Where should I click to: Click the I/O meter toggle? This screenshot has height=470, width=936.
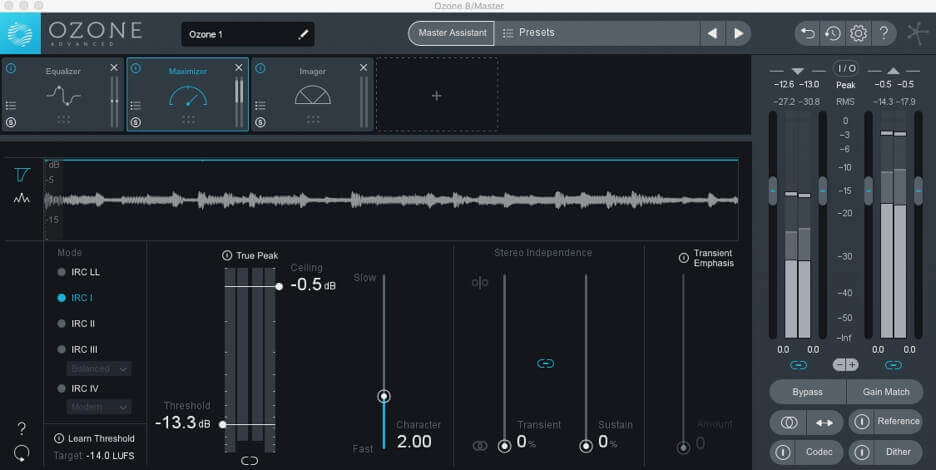[x=845, y=69]
